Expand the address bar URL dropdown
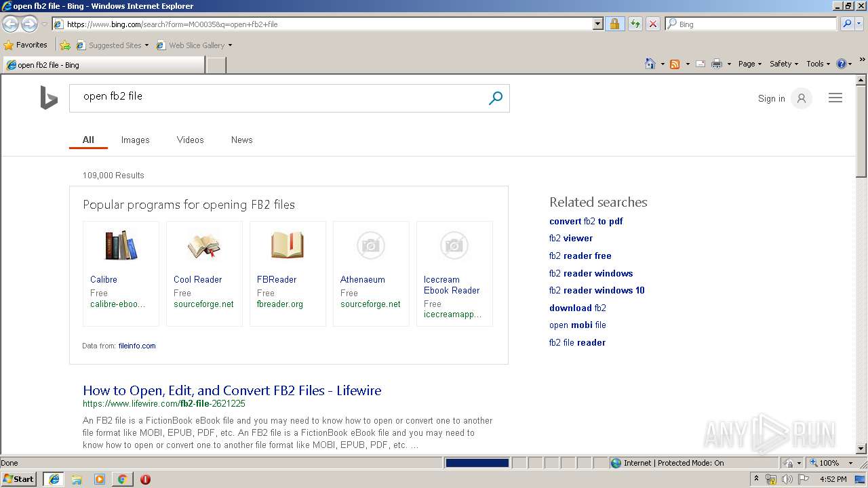868x488 pixels. point(597,24)
